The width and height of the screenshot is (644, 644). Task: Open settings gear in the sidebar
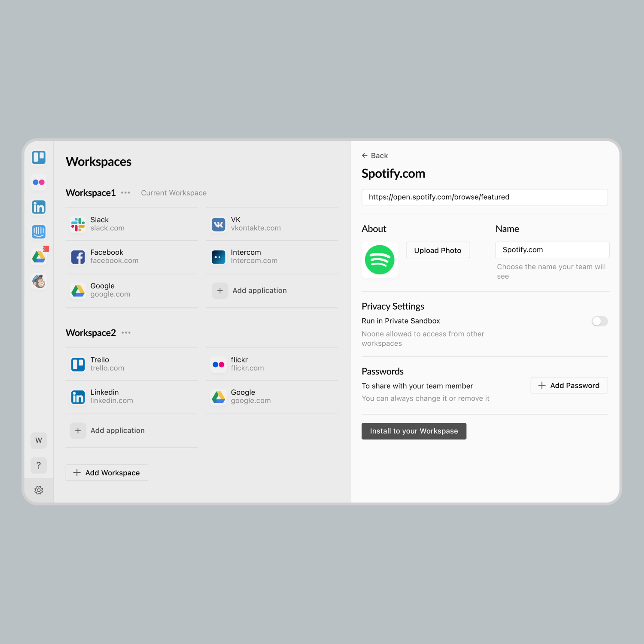click(39, 490)
